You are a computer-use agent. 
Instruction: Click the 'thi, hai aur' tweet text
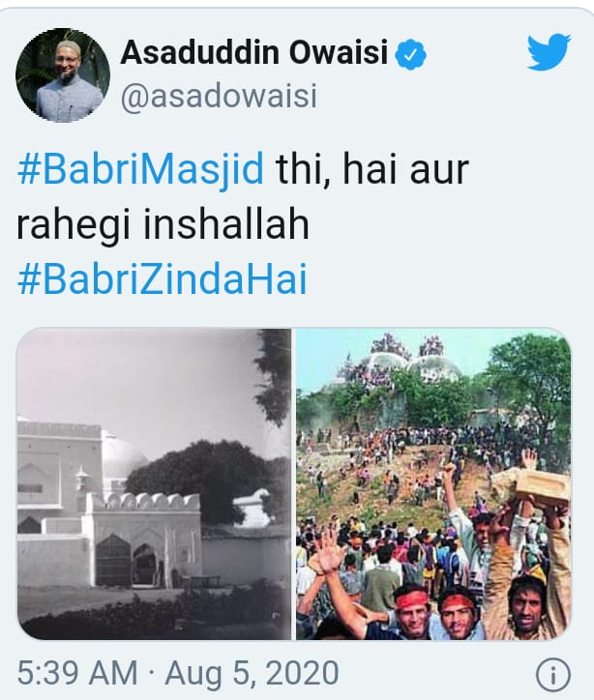pyautogui.click(x=372, y=169)
